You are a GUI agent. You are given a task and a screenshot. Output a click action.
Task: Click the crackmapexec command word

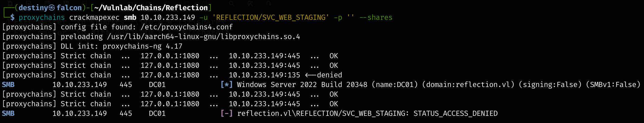94,17
